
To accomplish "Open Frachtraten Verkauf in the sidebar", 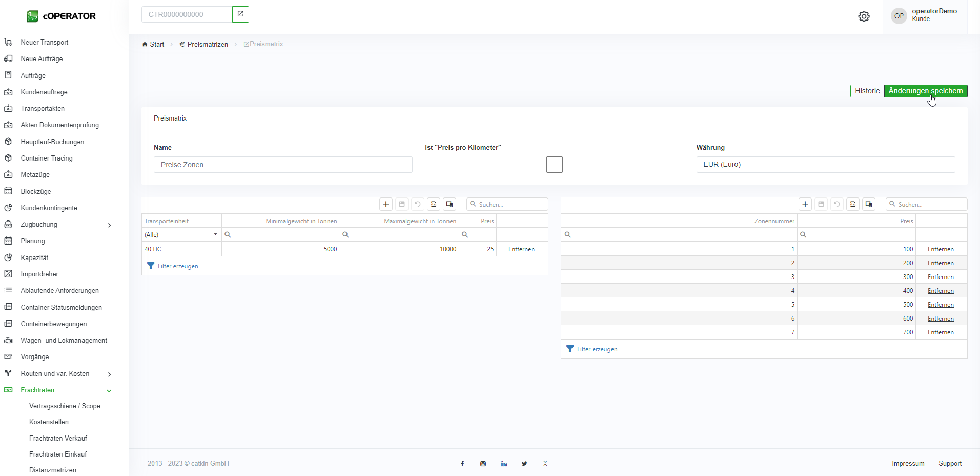I will [x=58, y=438].
